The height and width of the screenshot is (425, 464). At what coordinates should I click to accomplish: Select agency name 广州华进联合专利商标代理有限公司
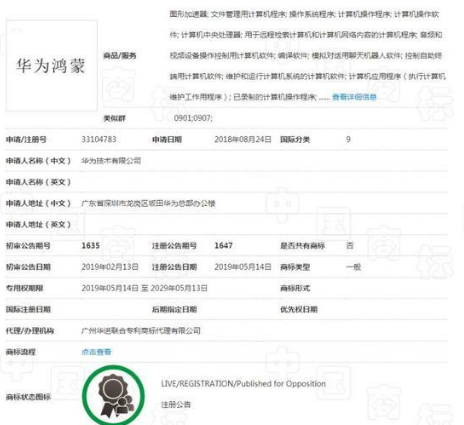tap(141, 331)
